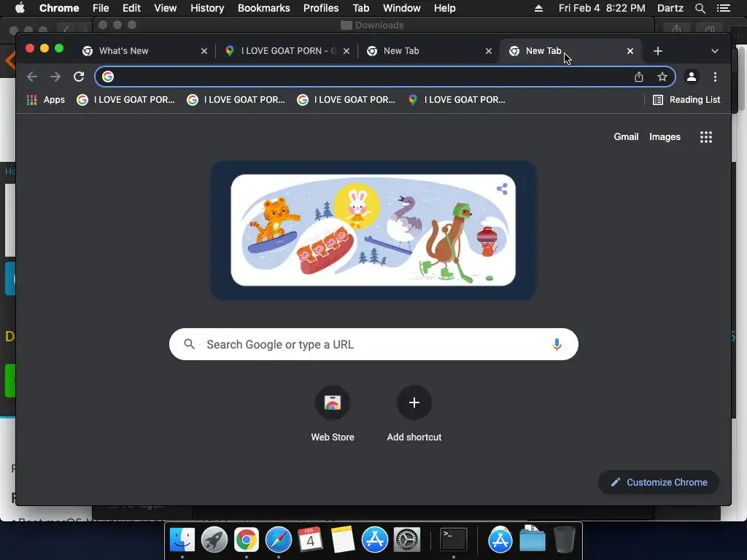Open Safari from the Dock
Viewport: 747px width, 560px height.
[x=278, y=540]
